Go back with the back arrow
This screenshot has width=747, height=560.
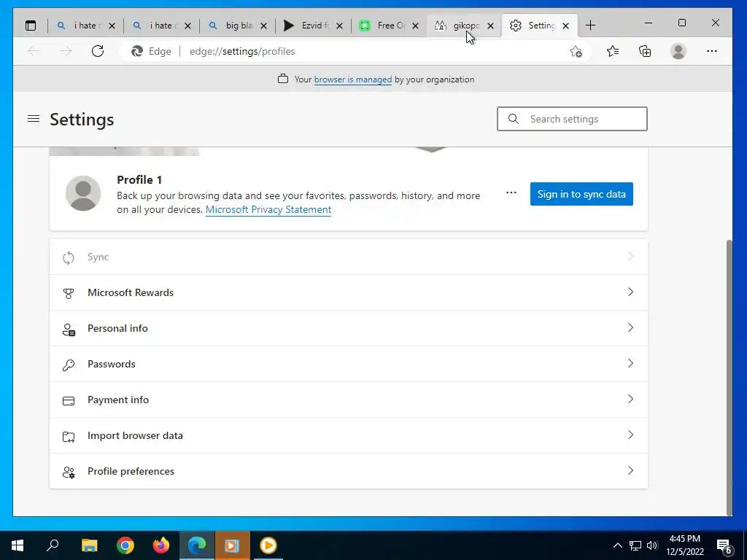(34, 51)
